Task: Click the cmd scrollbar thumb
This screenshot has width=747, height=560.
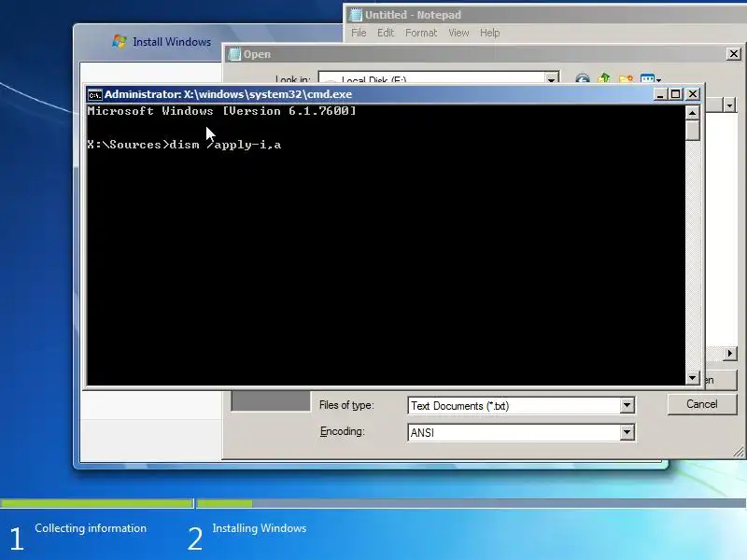Action: 693,130
